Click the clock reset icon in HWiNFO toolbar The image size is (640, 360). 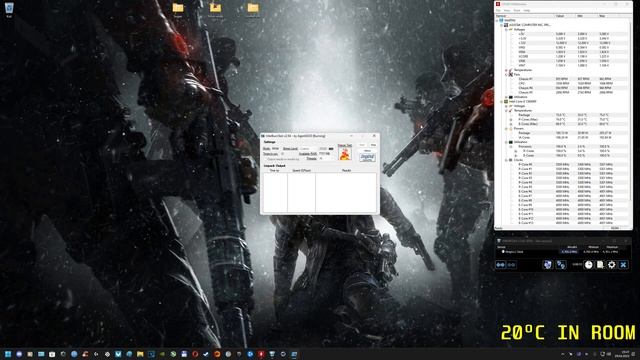[589, 265]
